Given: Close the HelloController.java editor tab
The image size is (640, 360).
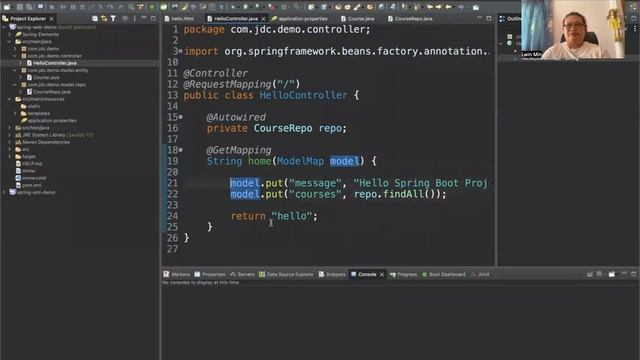Looking at the screenshot, I should (x=263, y=19).
